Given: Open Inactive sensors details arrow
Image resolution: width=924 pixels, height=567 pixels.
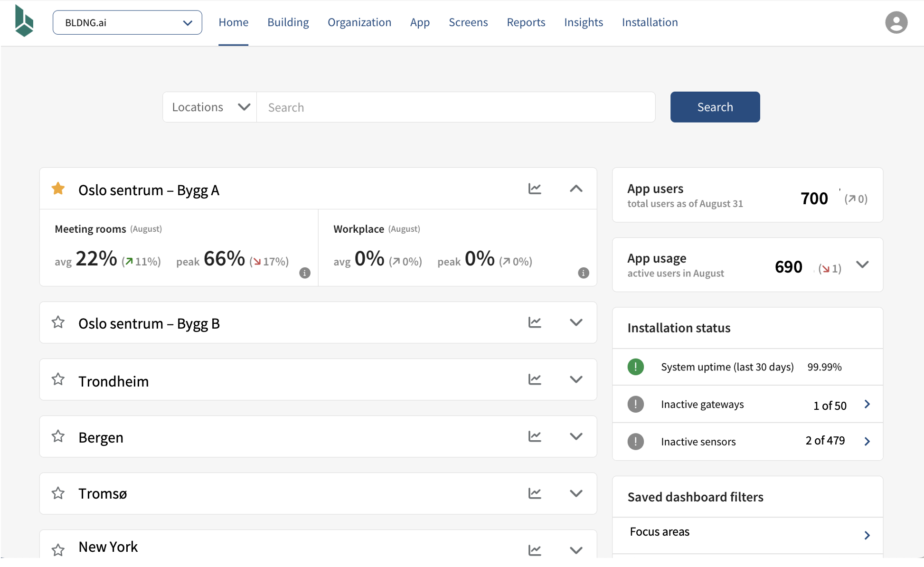Looking at the screenshot, I should (867, 441).
